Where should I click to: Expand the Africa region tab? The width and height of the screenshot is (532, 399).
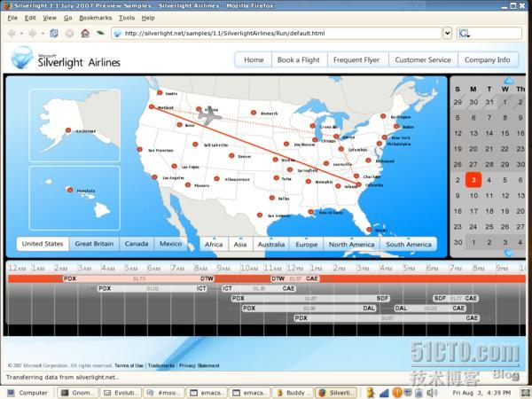pos(214,245)
